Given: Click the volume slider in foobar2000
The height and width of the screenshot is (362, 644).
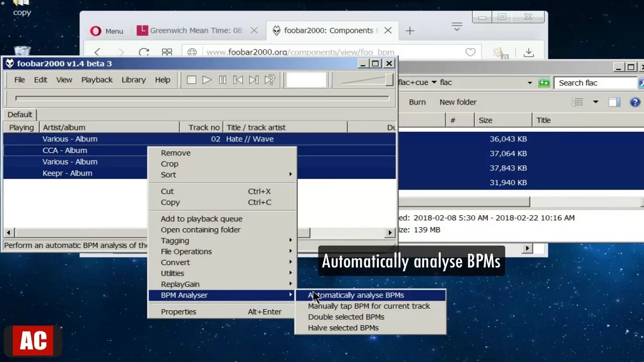Looking at the screenshot, I should tap(366, 80).
